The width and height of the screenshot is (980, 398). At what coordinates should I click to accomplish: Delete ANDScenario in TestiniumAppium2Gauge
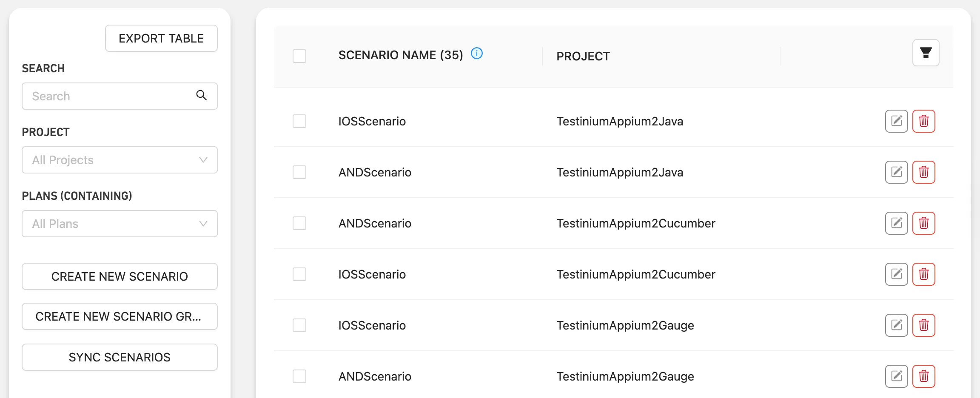point(923,376)
